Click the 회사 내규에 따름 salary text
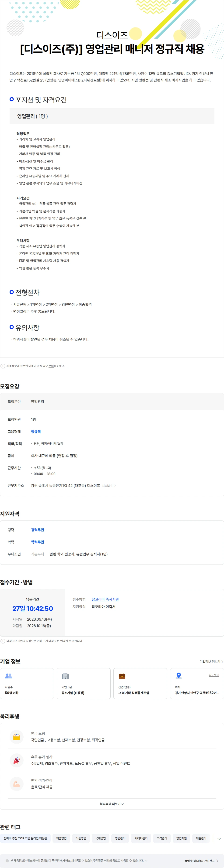 [54, 456]
